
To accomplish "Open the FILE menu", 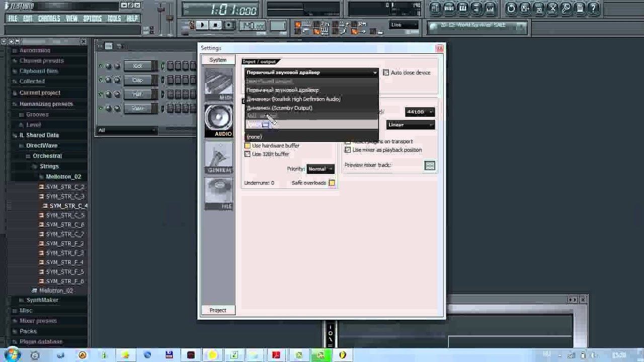I will click(13, 19).
